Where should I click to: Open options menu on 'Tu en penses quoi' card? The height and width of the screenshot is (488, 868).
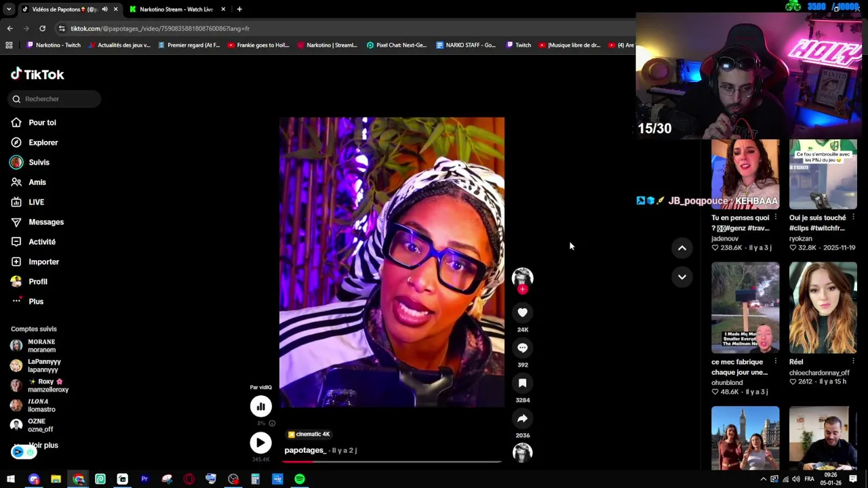(x=776, y=217)
